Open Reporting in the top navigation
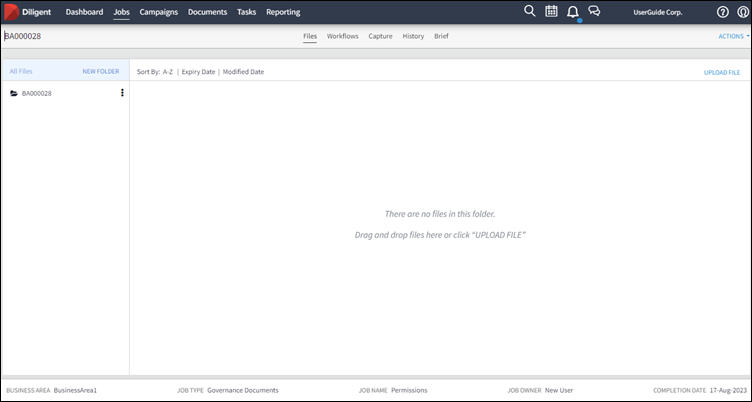This screenshot has height=402, width=752. pyautogui.click(x=283, y=12)
